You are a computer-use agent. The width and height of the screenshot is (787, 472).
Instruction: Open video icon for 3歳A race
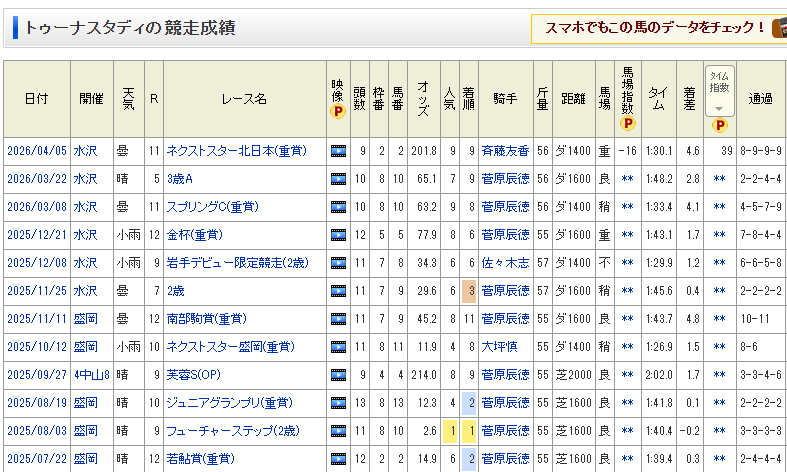click(x=338, y=179)
